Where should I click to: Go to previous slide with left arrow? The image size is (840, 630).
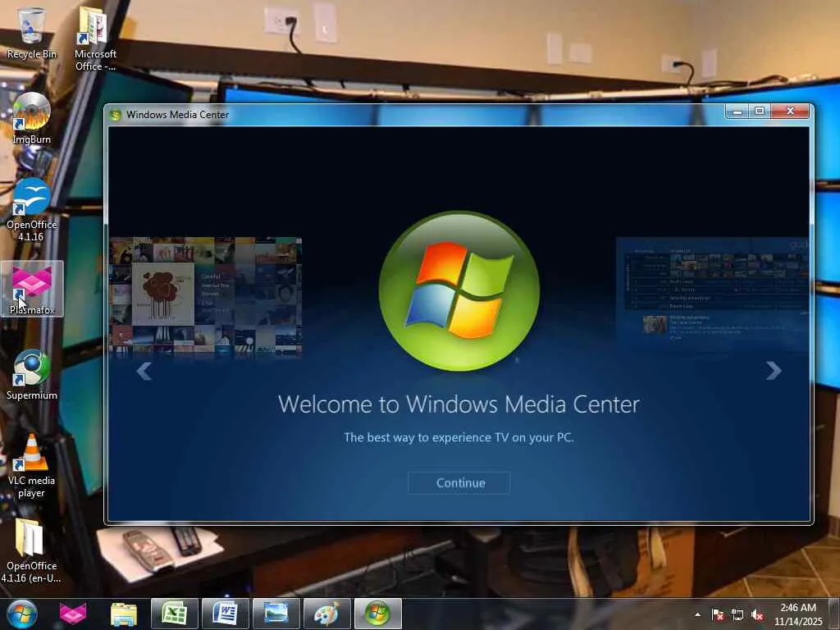(144, 370)
